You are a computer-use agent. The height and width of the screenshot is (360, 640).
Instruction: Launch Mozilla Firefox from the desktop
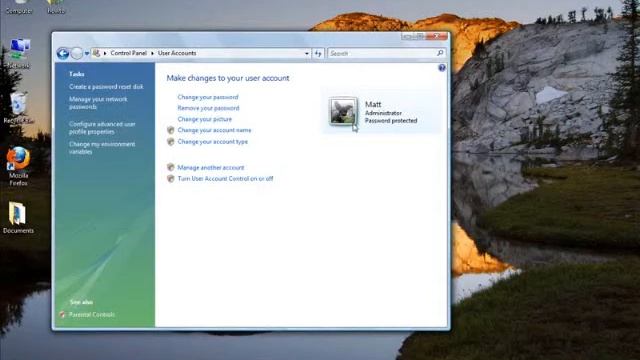click(18, 167)
